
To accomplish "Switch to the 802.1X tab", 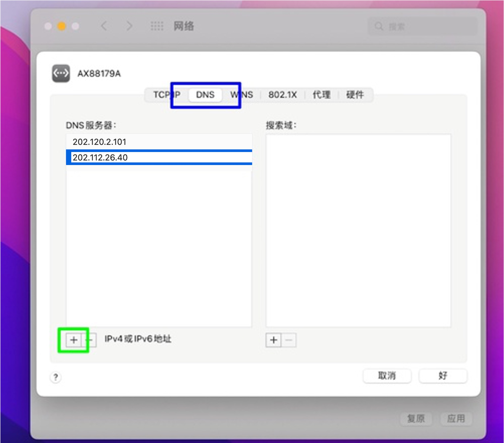I will coord(283,95).
